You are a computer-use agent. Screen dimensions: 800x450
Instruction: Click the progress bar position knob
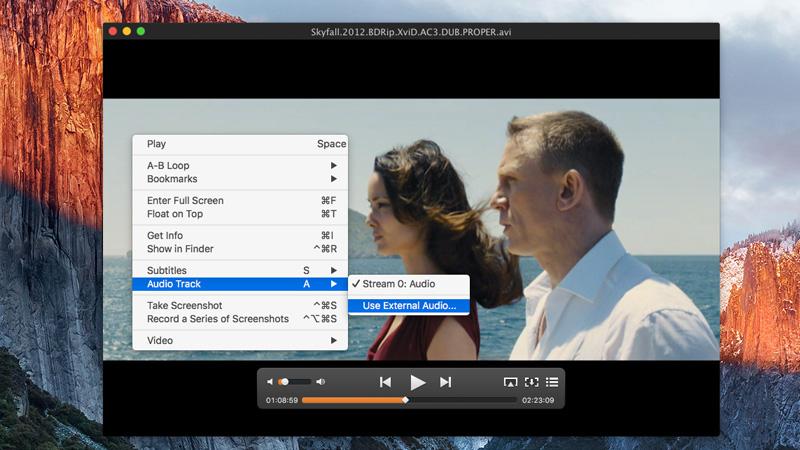coord(406,401)
